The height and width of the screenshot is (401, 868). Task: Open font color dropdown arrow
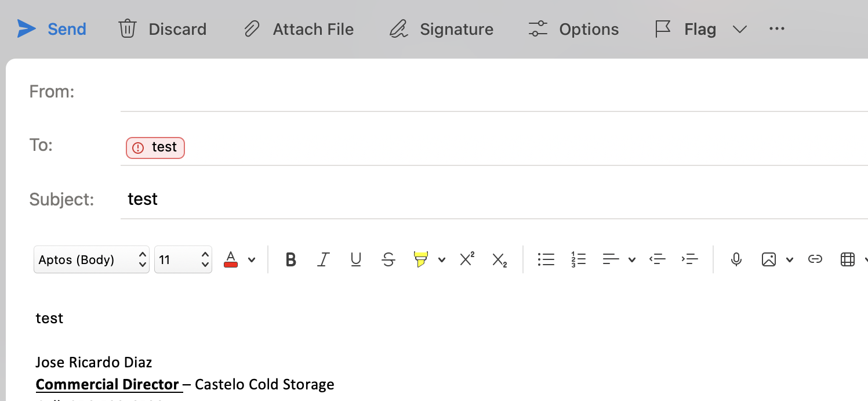252,260
